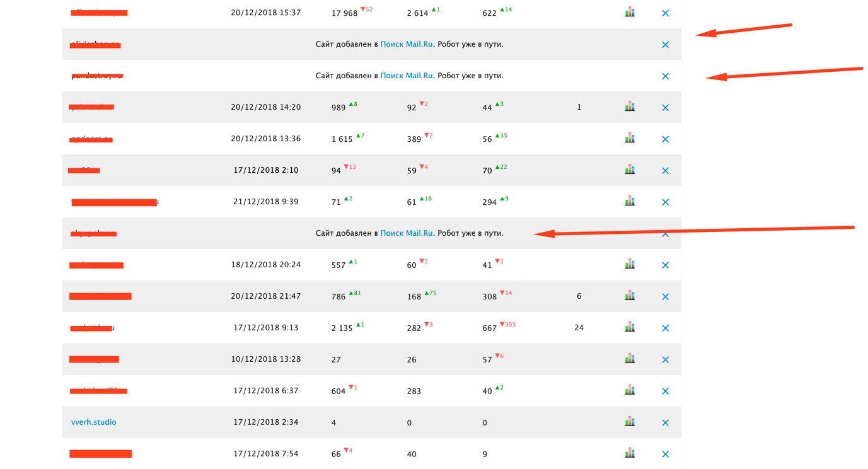This screenshot has width=868, height=469.
Task: Select the date 17/12/2018 6:37
Action: (x=265, y=391)
